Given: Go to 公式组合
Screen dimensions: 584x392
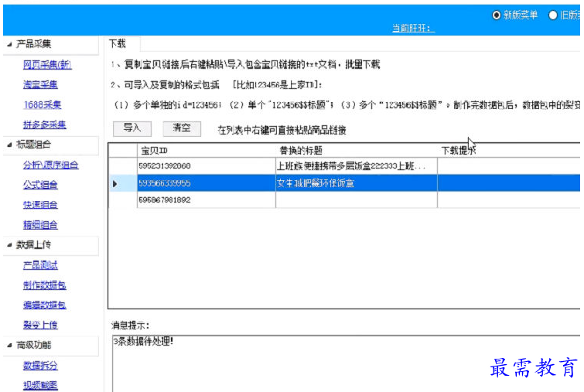Looking at the screenshot, I should [x=40, y=185].
